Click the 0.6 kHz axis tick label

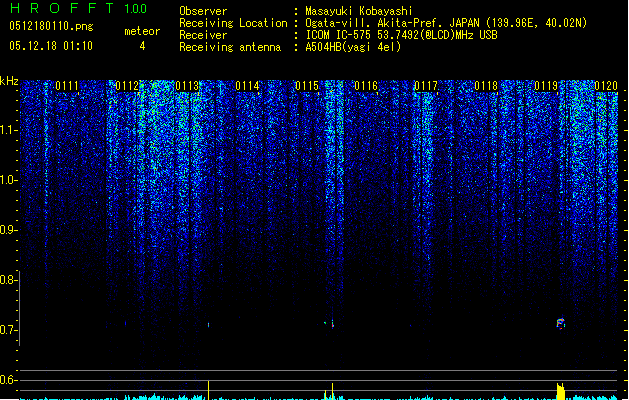pyautogui.click(x=8, y=380)
